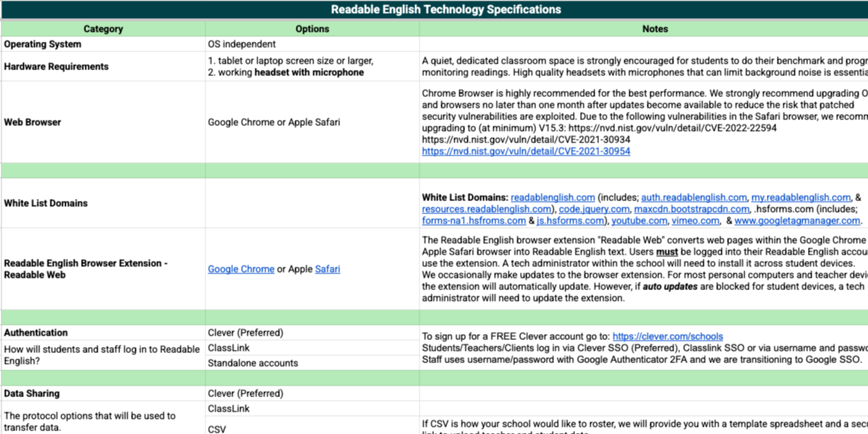Select the 'Hardware Requirements' cell
Screen dimensions: 868x434
coord(103,67)
